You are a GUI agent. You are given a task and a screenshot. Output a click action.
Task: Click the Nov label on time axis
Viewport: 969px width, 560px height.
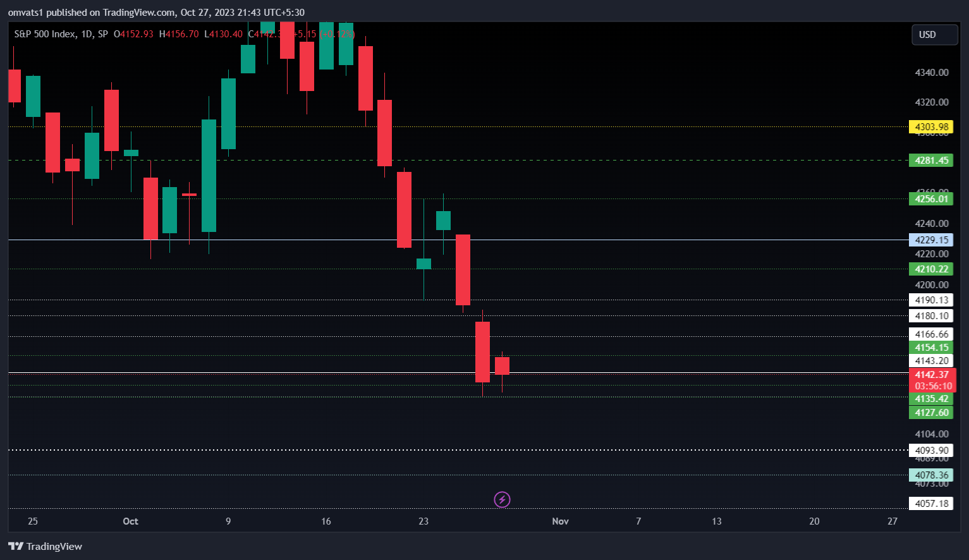(560, 521)
